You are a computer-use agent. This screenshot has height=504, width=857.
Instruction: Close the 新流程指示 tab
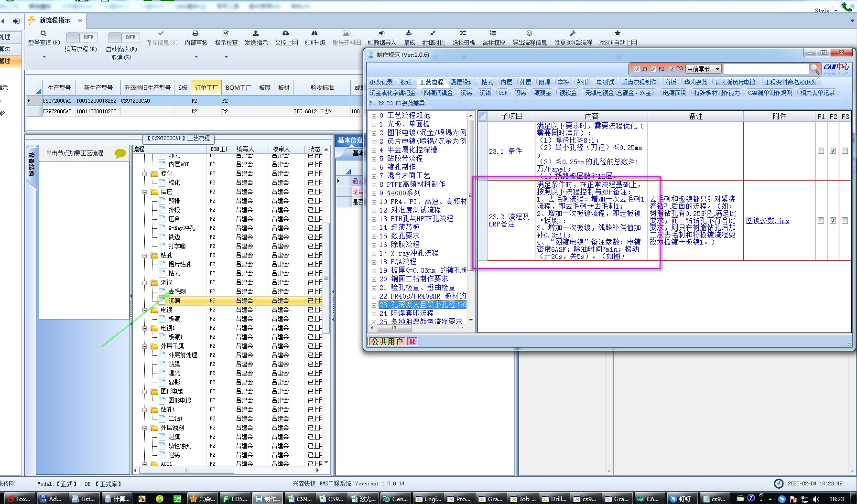tap(80, 21)
